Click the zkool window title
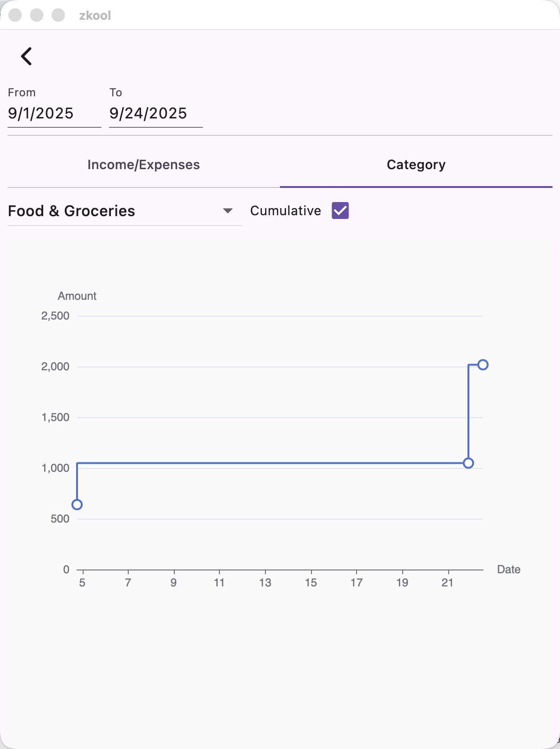This screenshot has height=749, width=560. pos(95,16)
